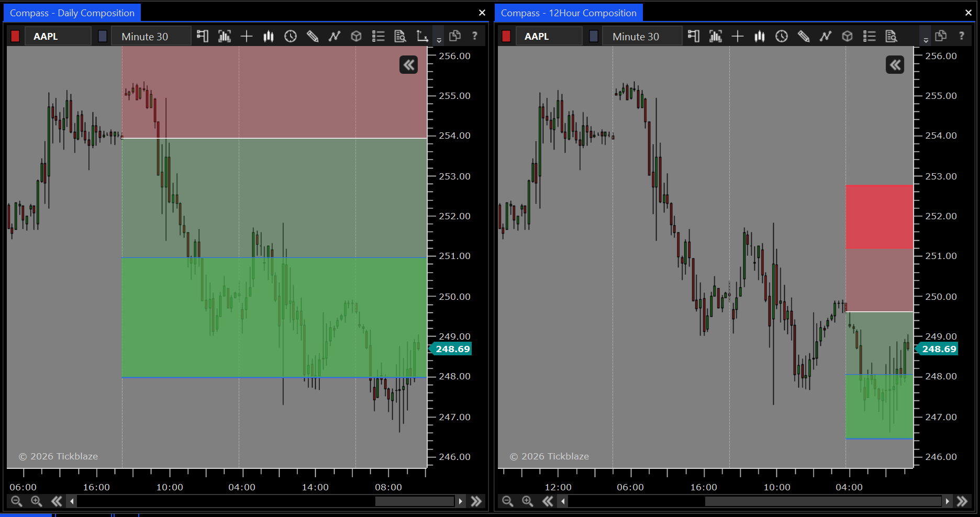Toggle the red symbol link square in Daily chart
Viewport: 980px width, 517px height.
tap(15, 36)
